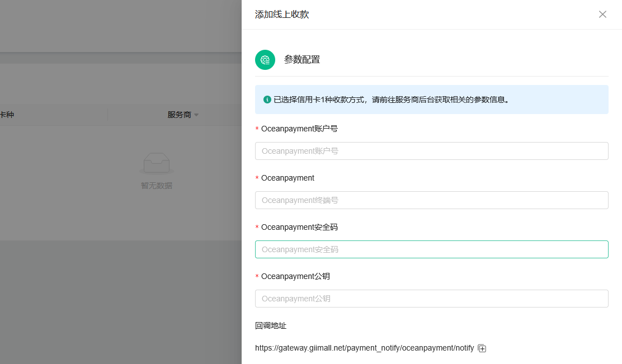The height and width of the screenshot is (364, 622).
Task: Click the 已选择信用卡1种收款方式 notice text
Action: tap(391, 100)
